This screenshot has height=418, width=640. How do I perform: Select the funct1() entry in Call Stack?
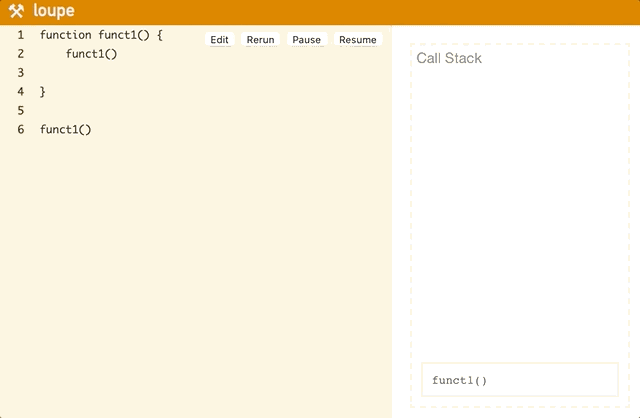(520, 380)
